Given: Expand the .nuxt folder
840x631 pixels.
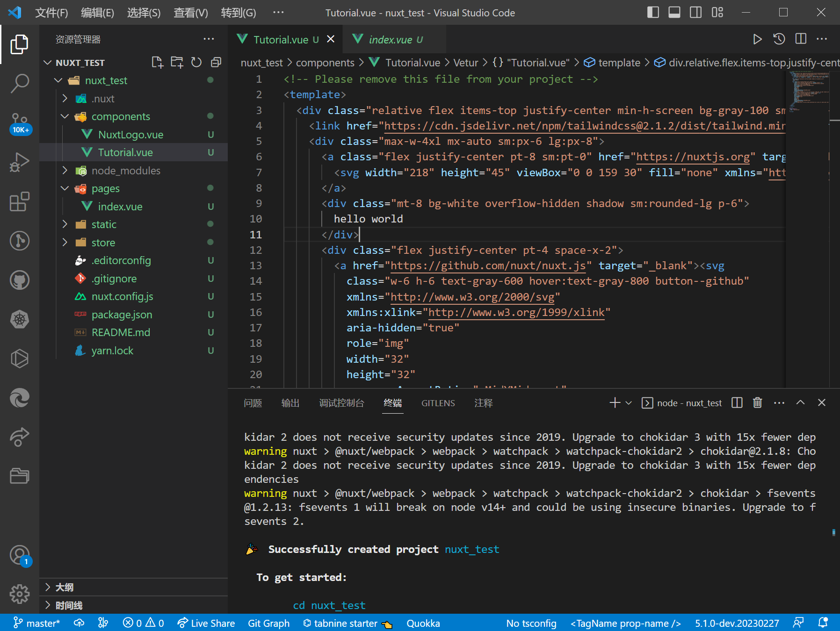Looking at the screenshot, I should coord(65,99).
